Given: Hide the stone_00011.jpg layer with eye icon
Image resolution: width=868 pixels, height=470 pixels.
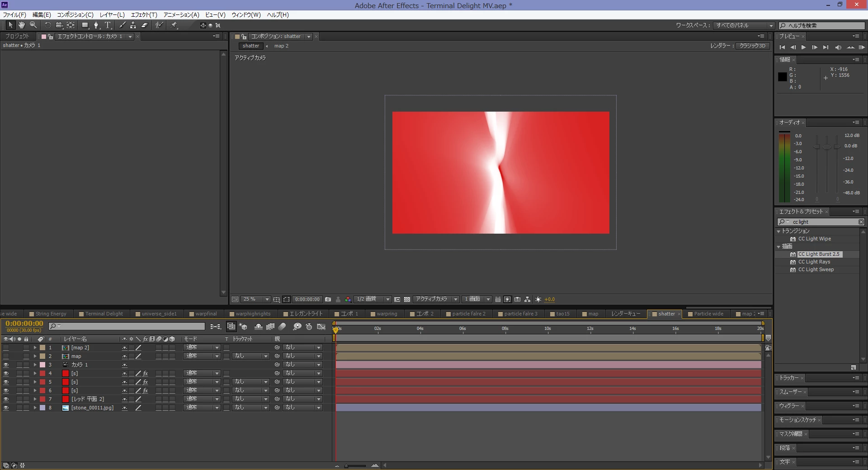Looking at the screenshot, I should 6,408.
